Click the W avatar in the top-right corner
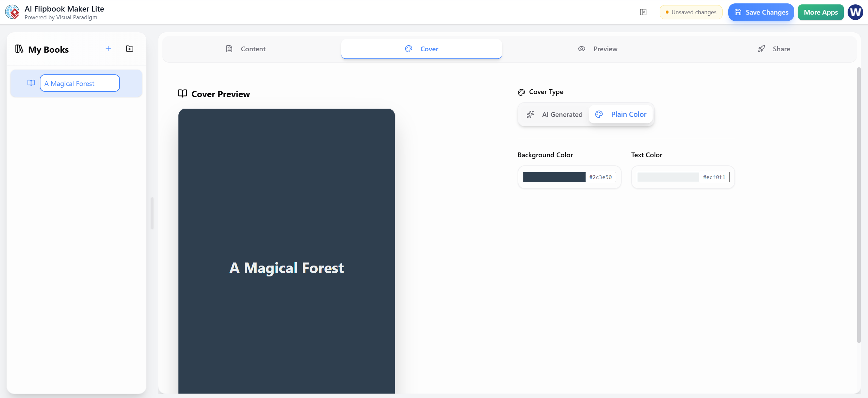The width and height of the screenshot is (868, 398). (x=855, y=12)
